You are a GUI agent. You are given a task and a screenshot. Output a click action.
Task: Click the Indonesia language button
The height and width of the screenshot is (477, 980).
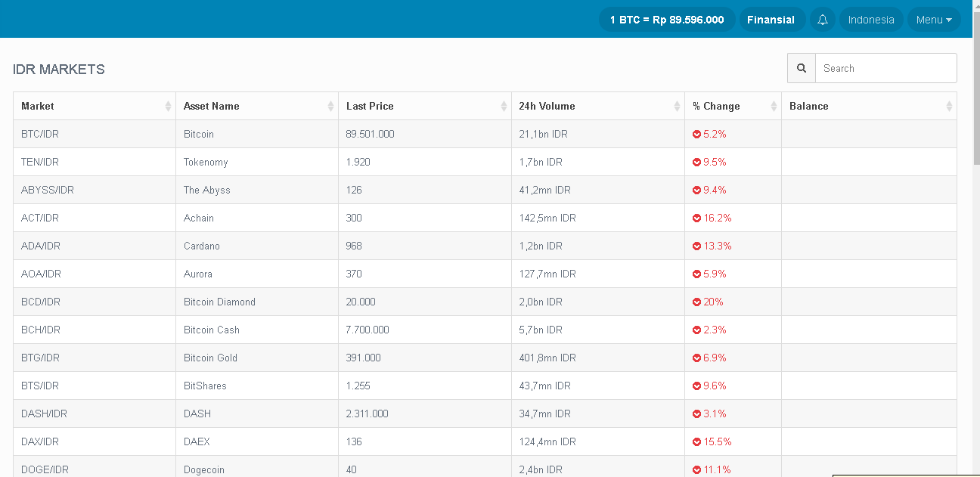[871, 20]
